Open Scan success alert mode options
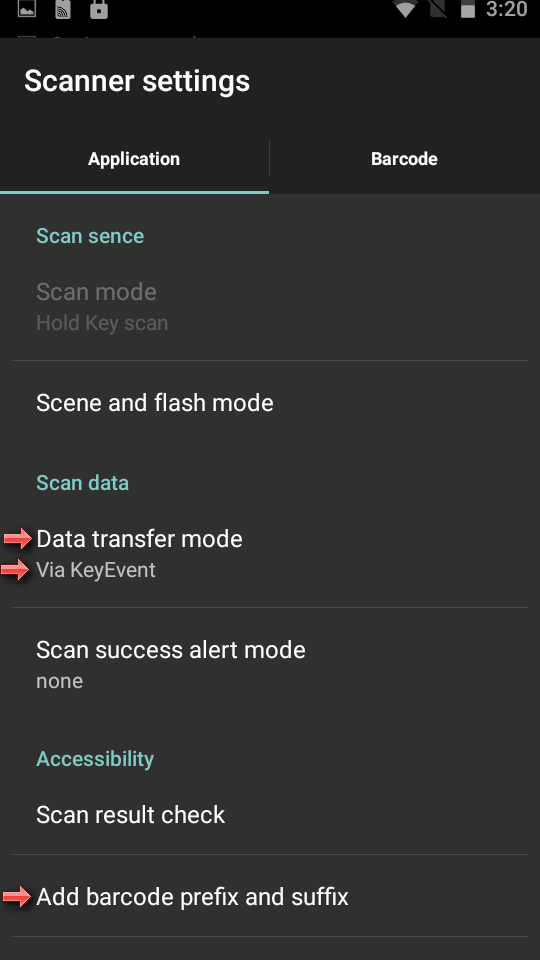 270,664
